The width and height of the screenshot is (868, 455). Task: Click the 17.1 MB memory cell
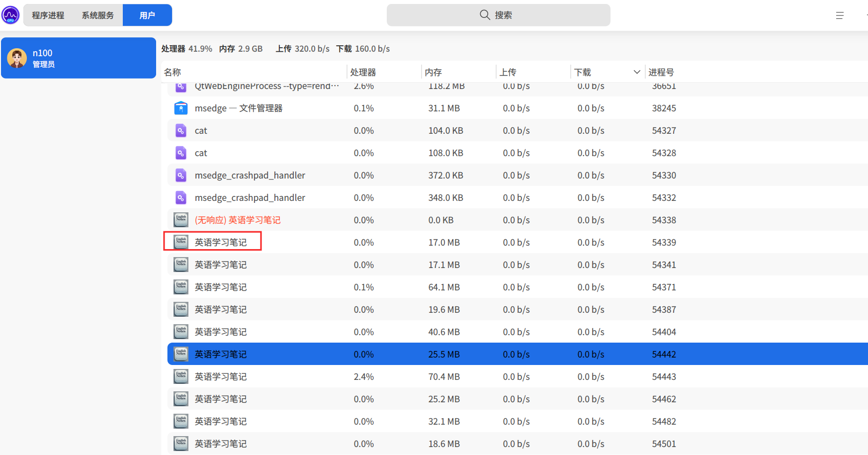click(x=444, y=265)
